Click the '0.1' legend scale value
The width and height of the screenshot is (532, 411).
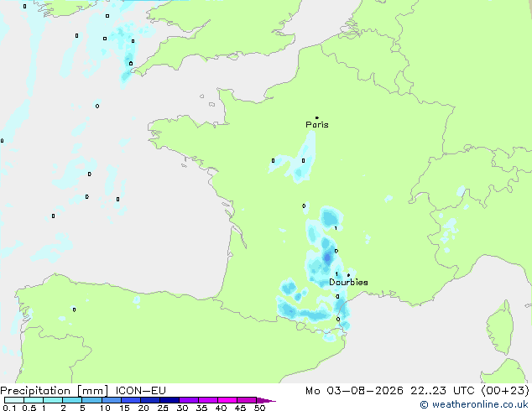(9, 408)
